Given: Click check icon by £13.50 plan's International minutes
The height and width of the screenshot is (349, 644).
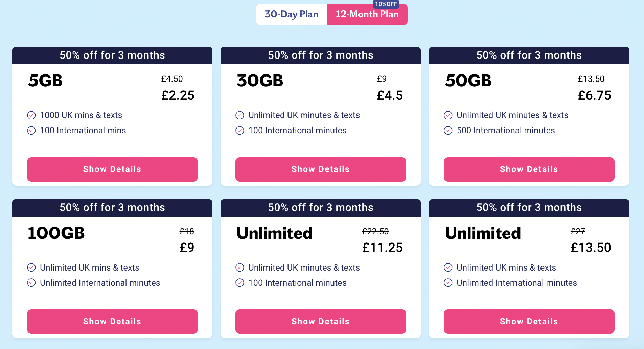Looking at the screenshot, I should tap(448, 283).
